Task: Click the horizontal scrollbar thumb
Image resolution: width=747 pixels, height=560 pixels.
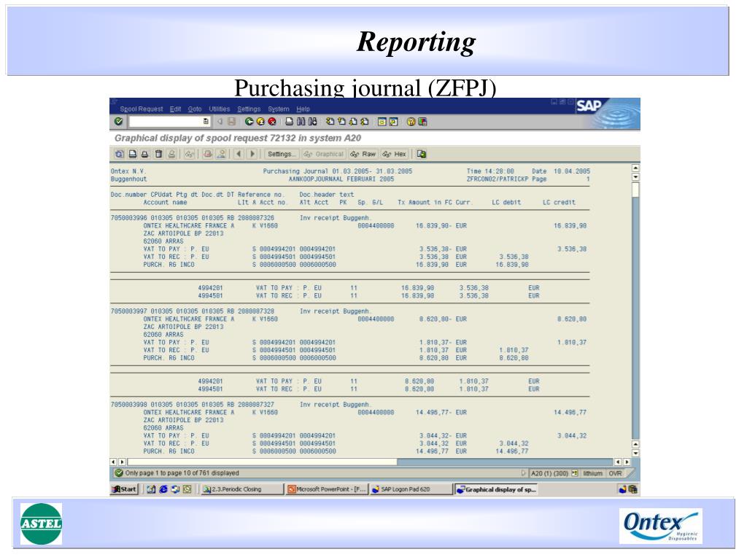Action: [262, 462]
